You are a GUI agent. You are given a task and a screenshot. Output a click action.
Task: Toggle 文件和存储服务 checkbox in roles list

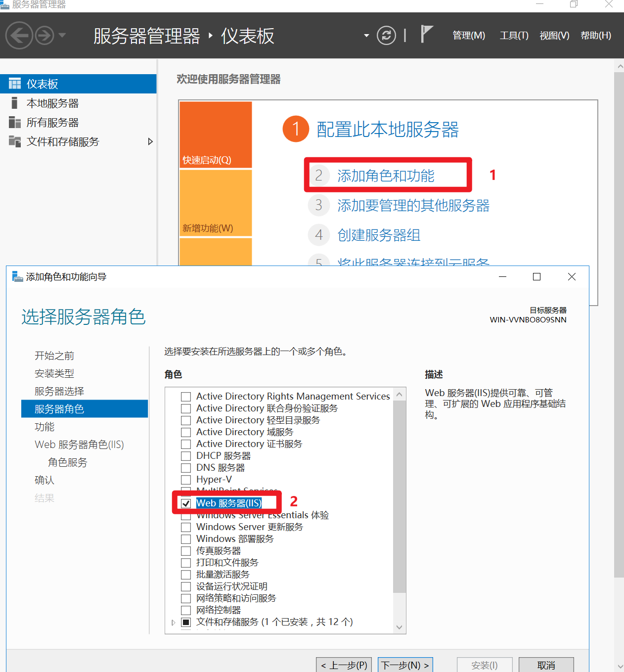[186, 622]
